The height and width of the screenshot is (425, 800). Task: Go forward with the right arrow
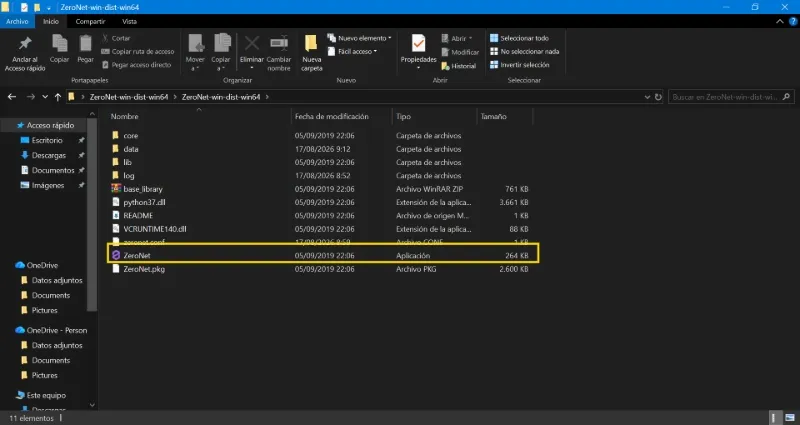click(x=31, y=97)
